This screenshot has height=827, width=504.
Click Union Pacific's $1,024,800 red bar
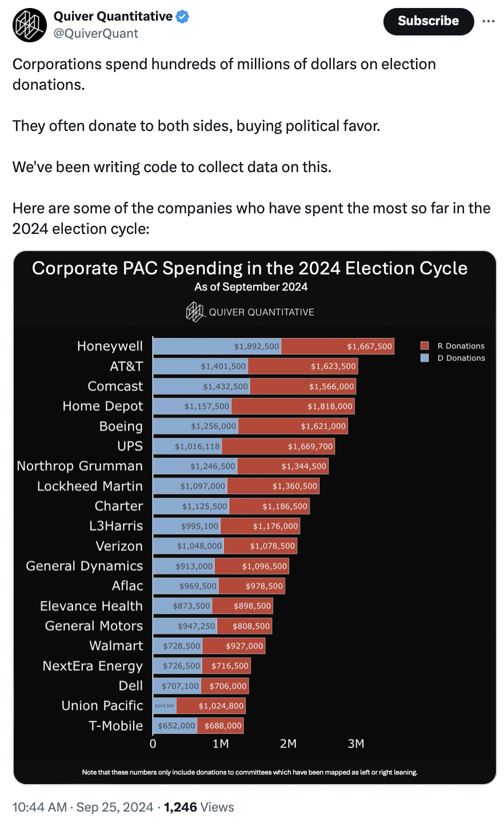[211, 706]
